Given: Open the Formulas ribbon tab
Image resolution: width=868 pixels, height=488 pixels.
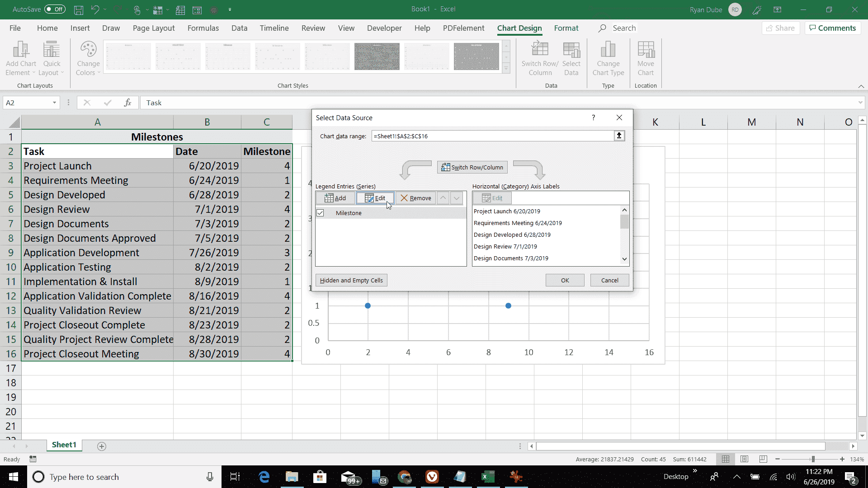Looking at the screenshot, I should pos(203,28).
